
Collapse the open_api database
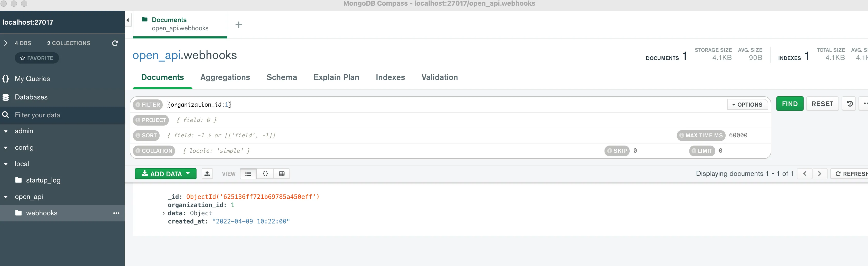point(6,197)
